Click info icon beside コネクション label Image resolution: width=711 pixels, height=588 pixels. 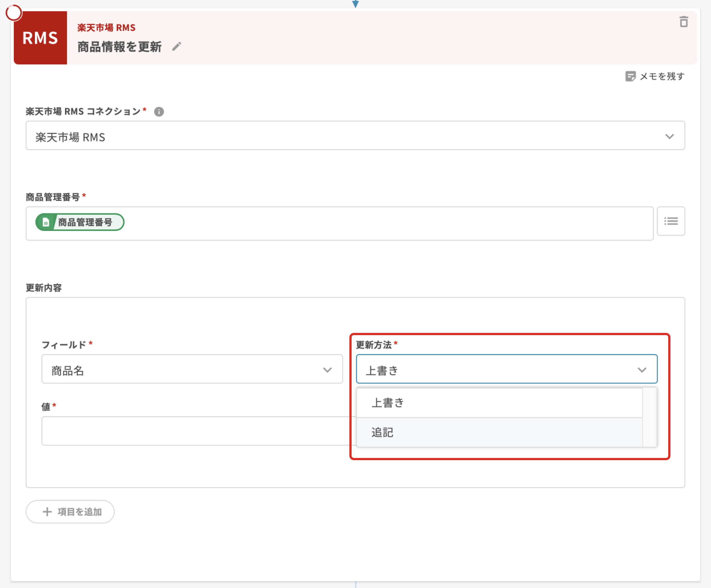(x=159, y=112)
